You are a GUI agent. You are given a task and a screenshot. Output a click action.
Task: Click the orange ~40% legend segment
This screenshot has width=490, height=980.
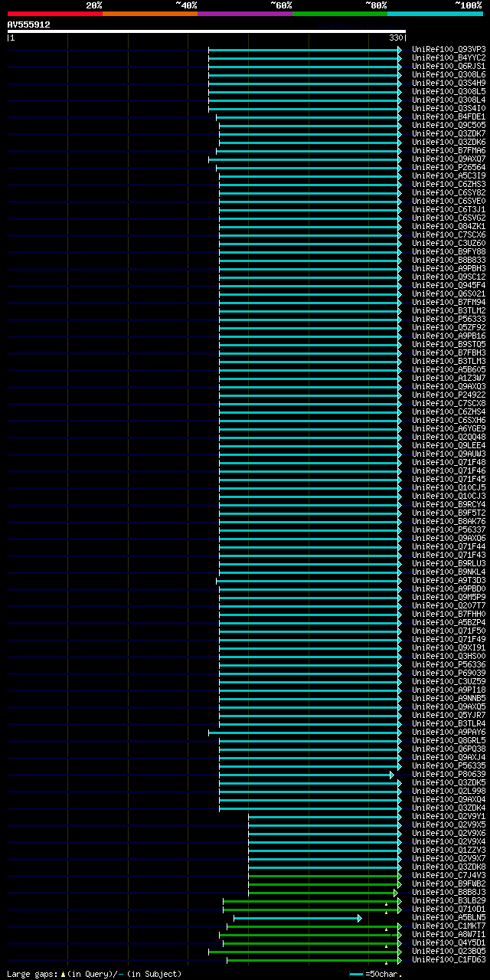150,13
